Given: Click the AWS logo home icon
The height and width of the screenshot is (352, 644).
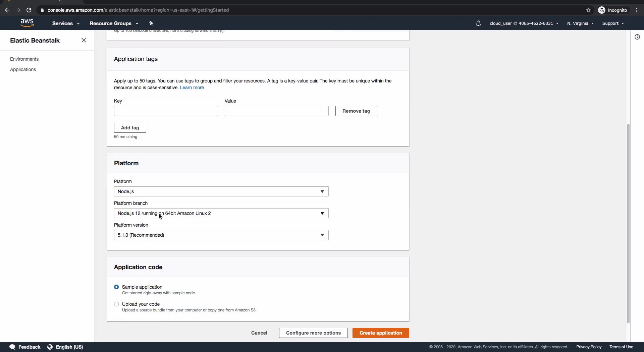Looking at the screenshot, I should pos(27,23).
